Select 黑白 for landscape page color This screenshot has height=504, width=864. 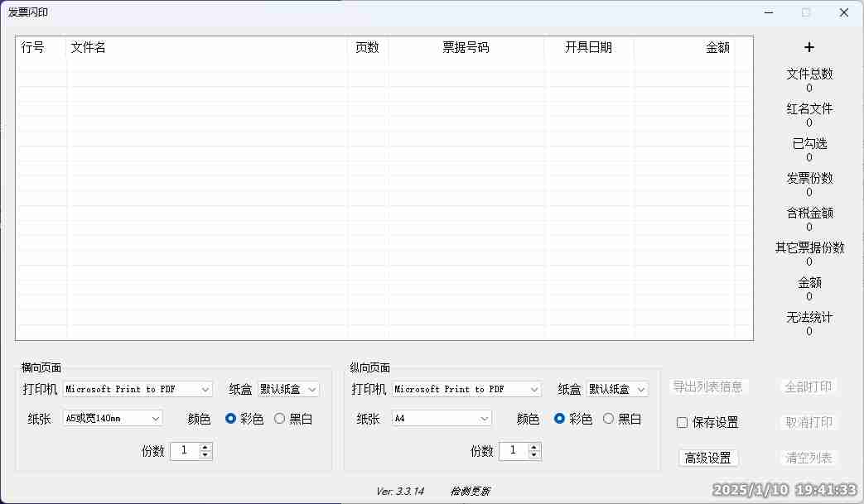click(x=280, y=419)
